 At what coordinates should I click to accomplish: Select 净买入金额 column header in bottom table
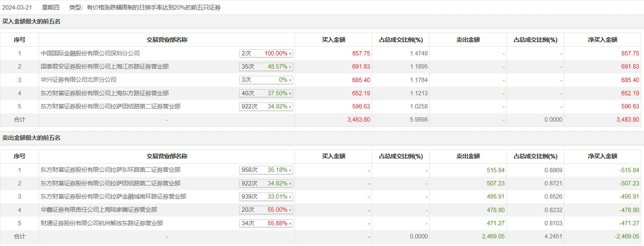click(603, 156)
